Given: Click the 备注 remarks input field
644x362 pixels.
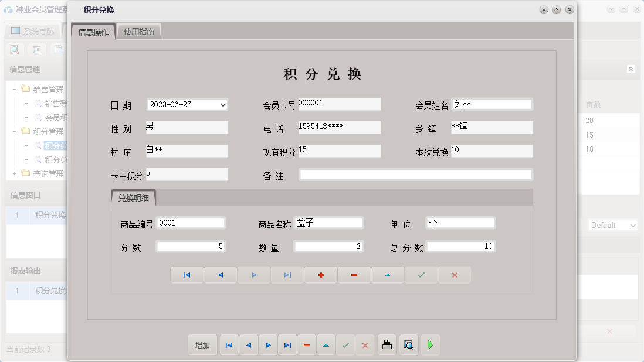Looking at the screenshot, I should [416, 174].
